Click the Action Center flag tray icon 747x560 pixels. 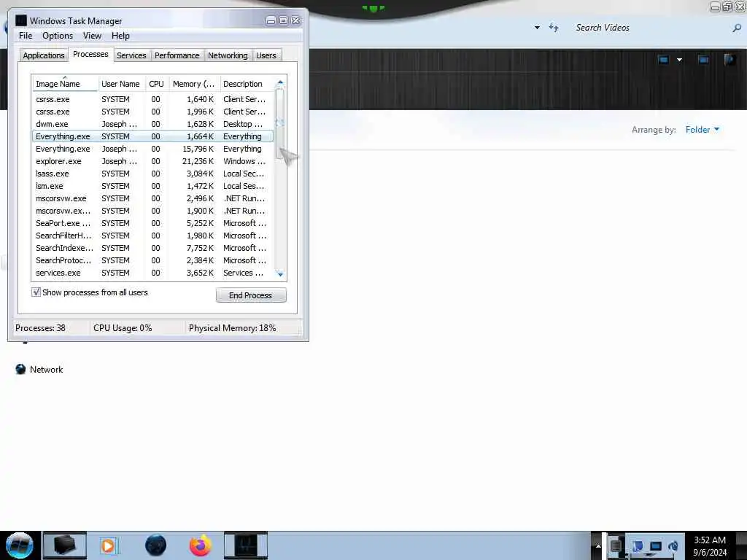pos(638,546)
